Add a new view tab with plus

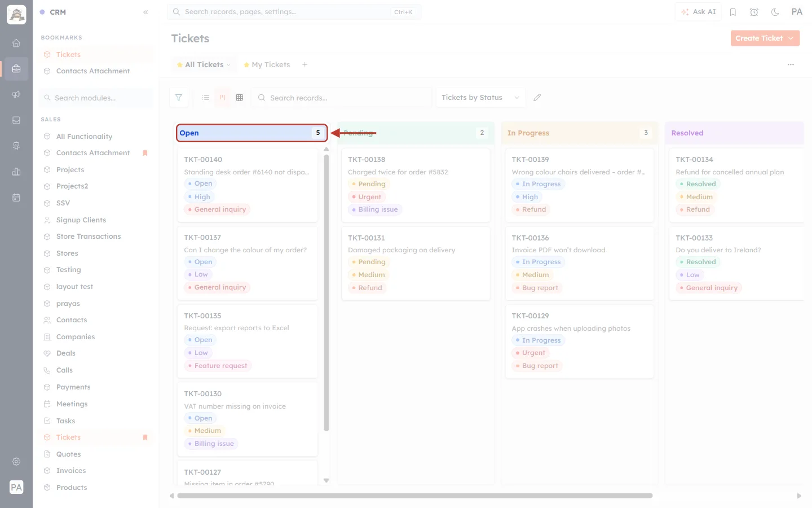(305, 65)
